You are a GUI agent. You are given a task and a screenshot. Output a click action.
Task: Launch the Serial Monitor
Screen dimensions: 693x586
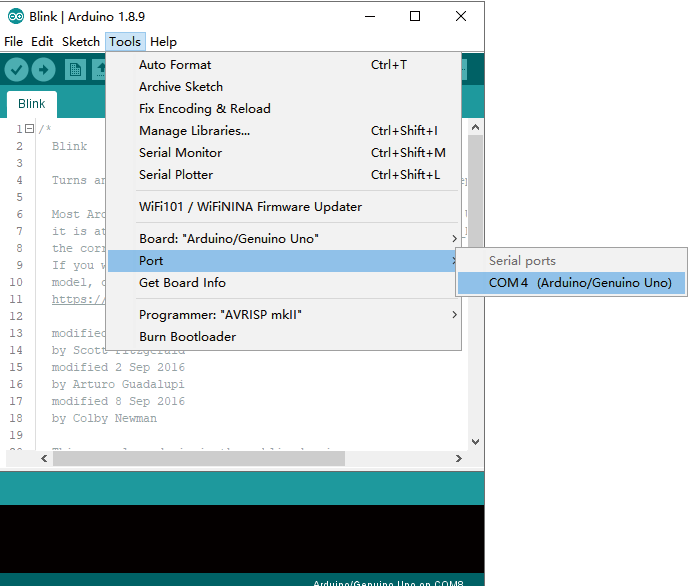point(284,153)
